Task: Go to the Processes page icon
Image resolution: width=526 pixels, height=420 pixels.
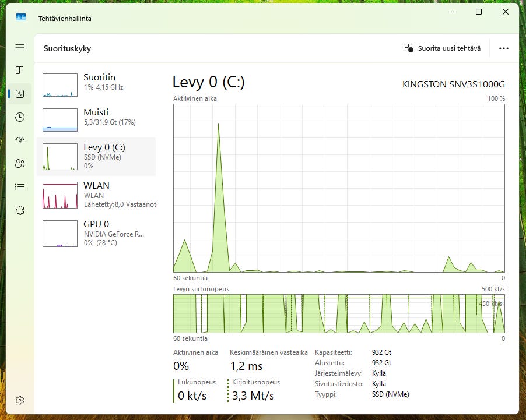Action: pos(20,70)
